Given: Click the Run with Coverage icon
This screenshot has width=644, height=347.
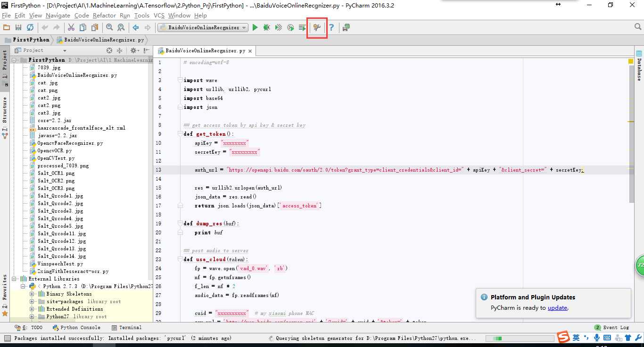Looking at the screenshot, I should (x=279, y=28).
